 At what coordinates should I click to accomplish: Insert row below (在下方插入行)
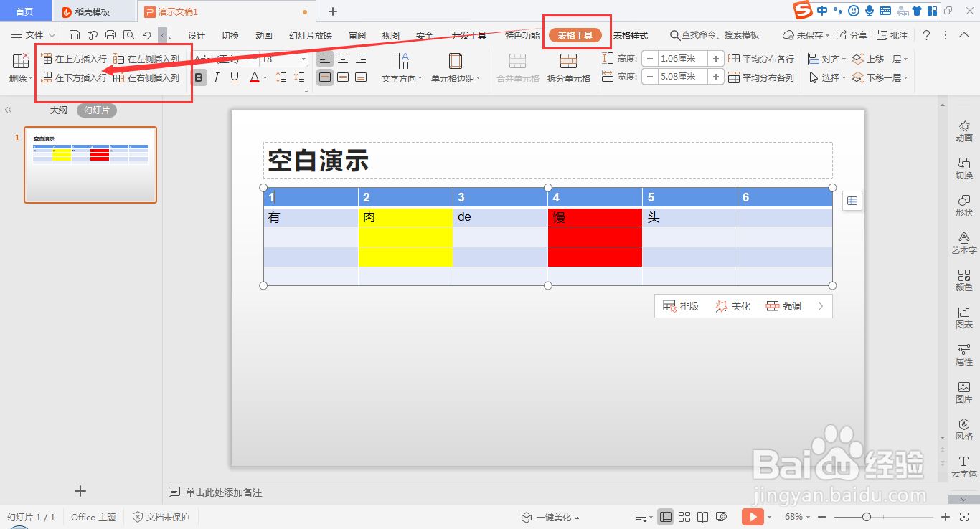(75, 78)
